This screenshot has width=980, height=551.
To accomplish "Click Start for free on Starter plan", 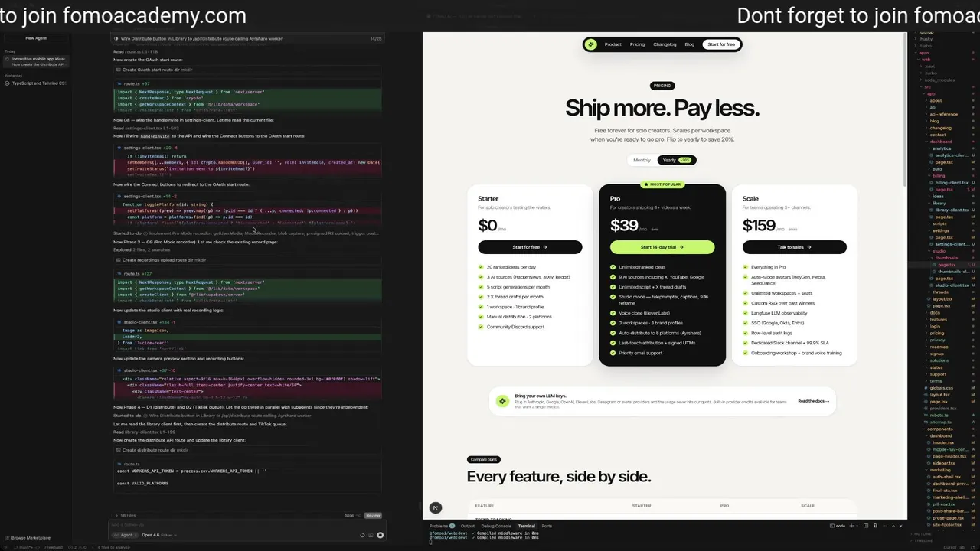I will (530, 247).
